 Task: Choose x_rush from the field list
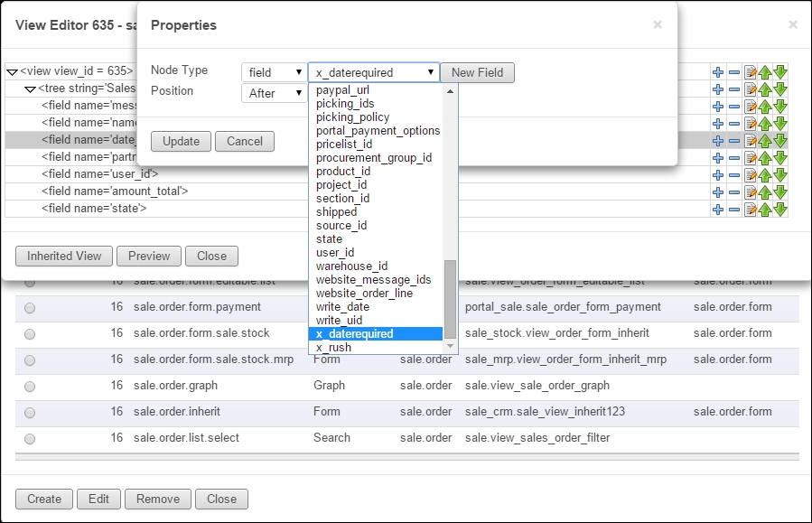point(334,348)
